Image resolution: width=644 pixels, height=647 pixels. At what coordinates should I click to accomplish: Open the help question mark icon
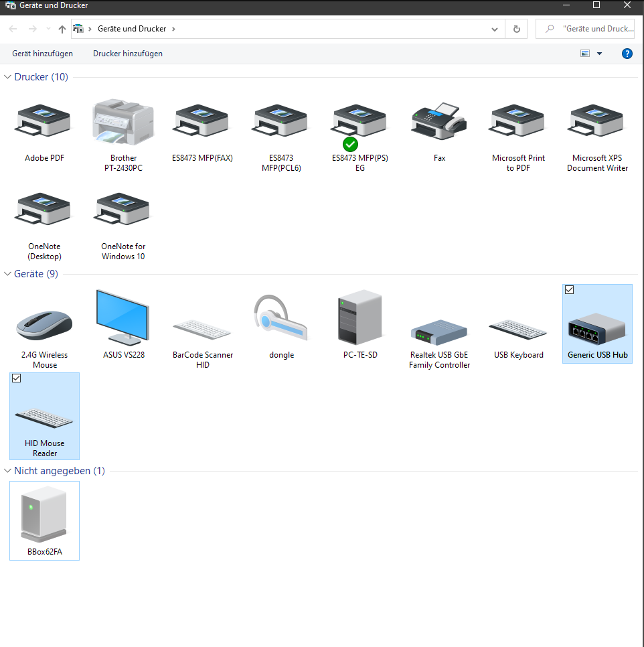pyautogui.click(x=627, y=54)
